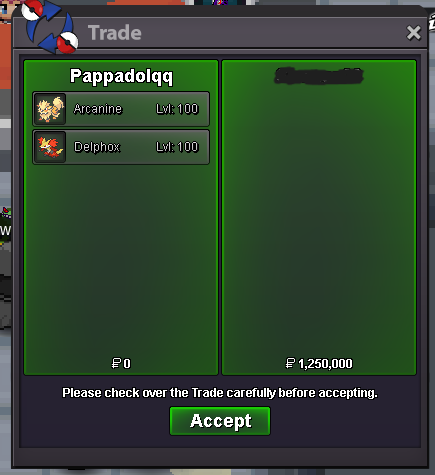This screenshot has height=475, width=435.
Task: Click the Delphox name label
Action: pos(97,147)
